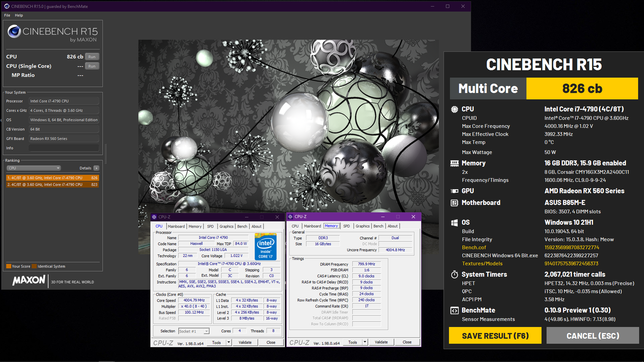Open Bench tab in right CPU-Z window
This screenshot has height=362, width=644.
(x=378, y=226)
